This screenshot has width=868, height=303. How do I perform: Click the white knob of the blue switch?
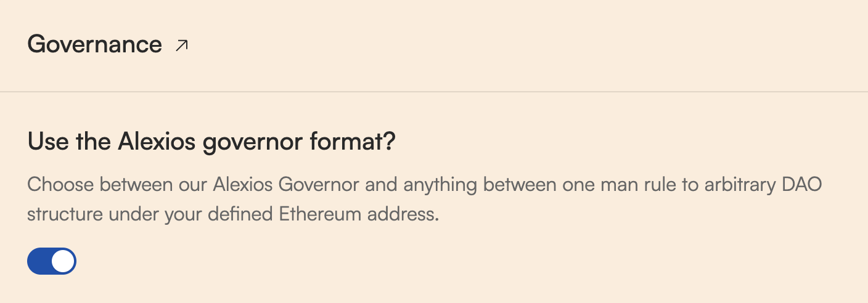[x=63, y=262]
